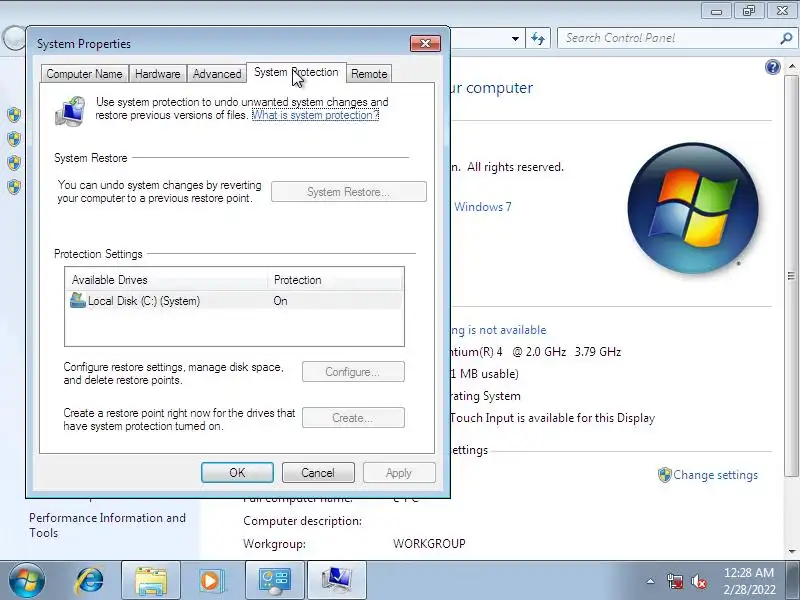
Task: Click the third shield icon in sidebar
Action: [x=14, y=162]
